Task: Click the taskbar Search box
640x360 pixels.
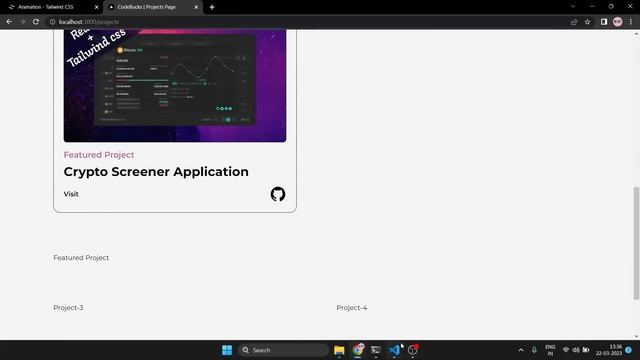Action: pyautogui.click(x=283, y=350)
